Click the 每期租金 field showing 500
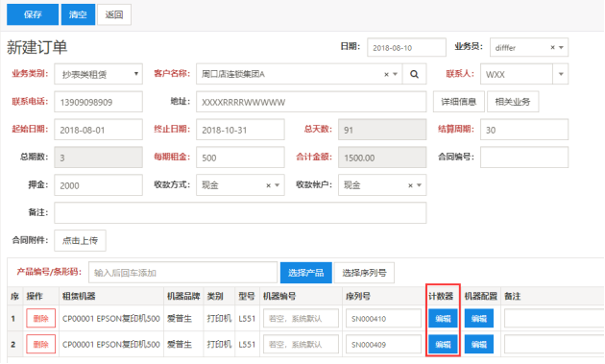 (240, 158)
